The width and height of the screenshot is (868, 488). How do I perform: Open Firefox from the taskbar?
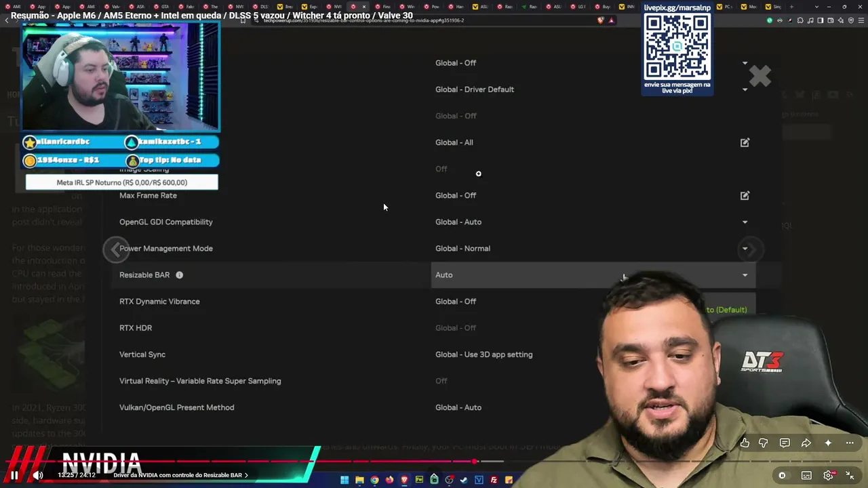(x=389, y=481)
